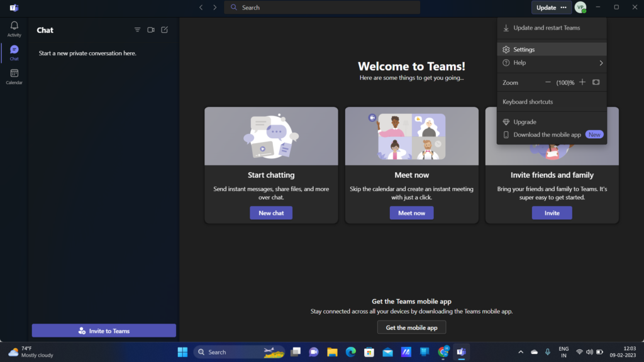This screenshot has height=362, width=644.
Task: Click the (100)% zoom level value
Action: [x=565, y=82]
